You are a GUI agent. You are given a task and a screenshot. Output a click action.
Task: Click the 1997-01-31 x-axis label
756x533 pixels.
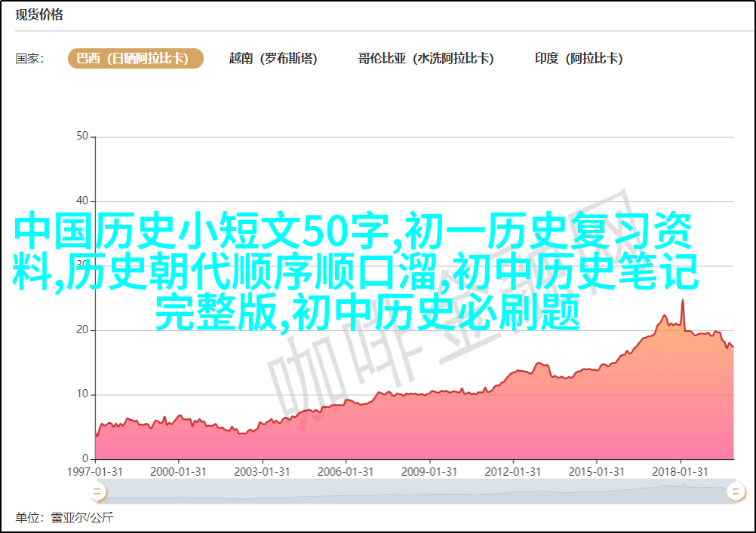[95, 471]
